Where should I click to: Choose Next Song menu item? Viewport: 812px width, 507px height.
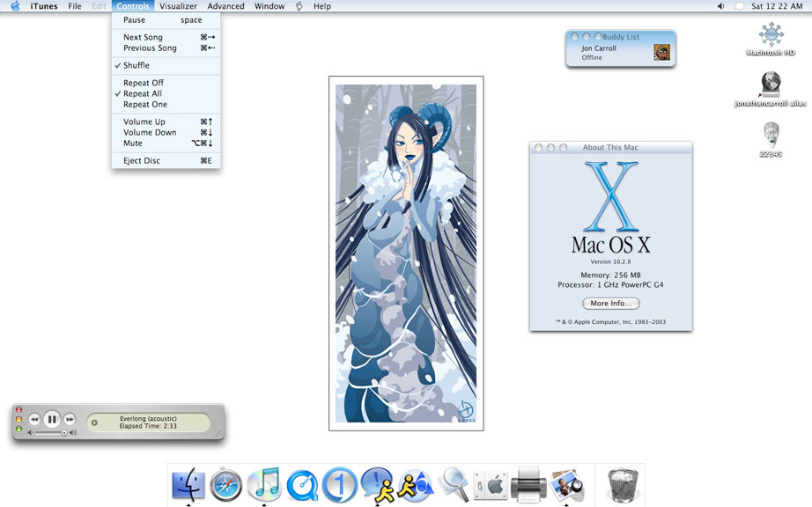pyautogui.click(x=166, y=37)
